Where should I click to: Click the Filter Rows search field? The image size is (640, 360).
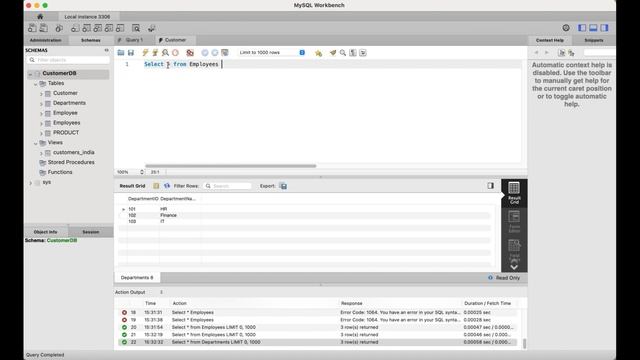click(x=228, y=186)
